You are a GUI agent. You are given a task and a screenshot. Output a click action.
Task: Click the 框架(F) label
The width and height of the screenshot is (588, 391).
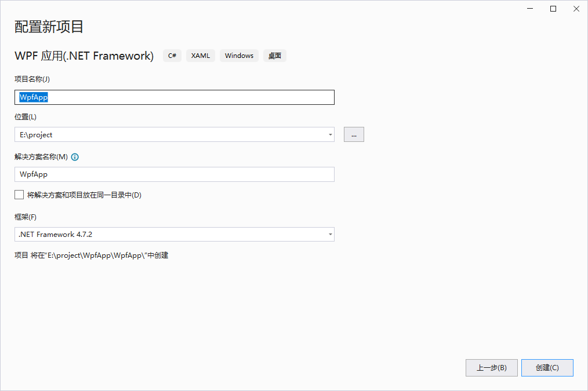[x=26, y=217]
